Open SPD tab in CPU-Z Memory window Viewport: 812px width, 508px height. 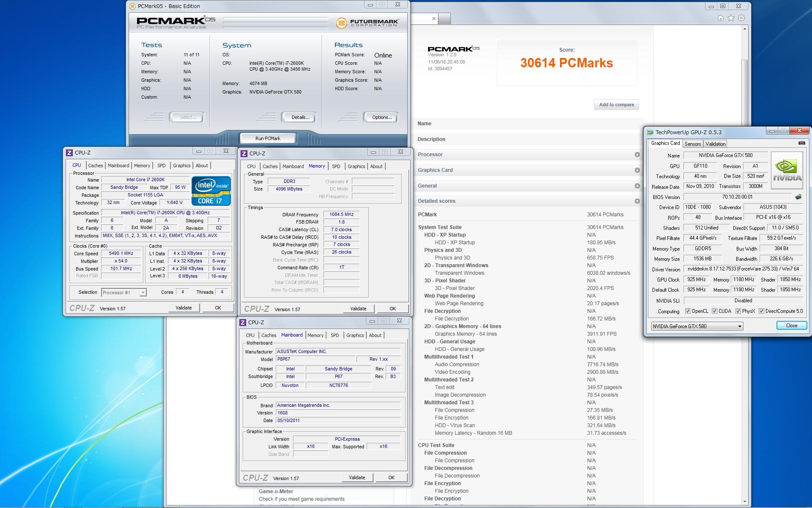click(336, 166)
